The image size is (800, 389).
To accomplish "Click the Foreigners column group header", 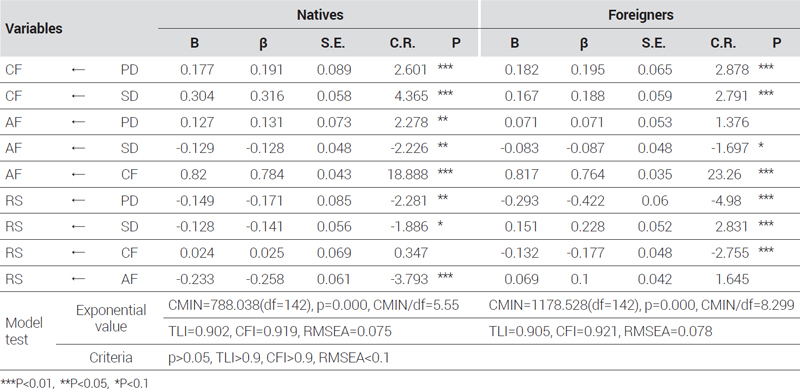I will tap(640, 15).
